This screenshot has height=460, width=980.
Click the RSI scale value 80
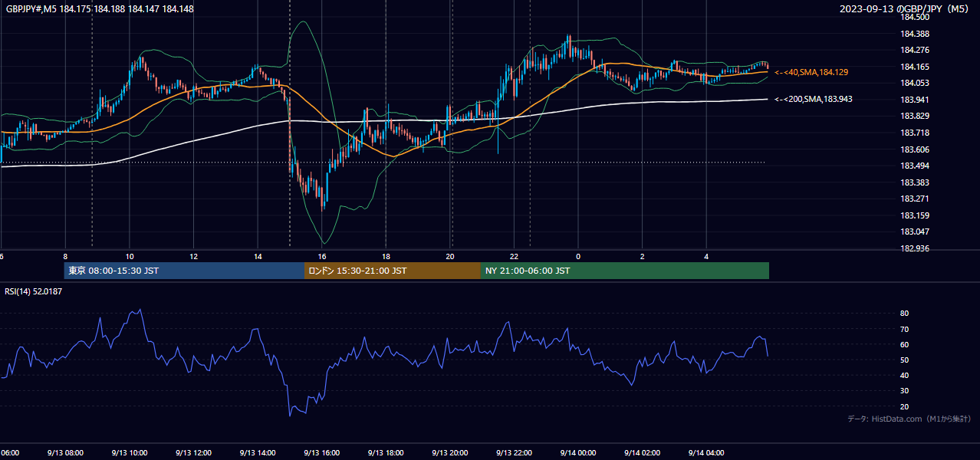pos(905,314)
